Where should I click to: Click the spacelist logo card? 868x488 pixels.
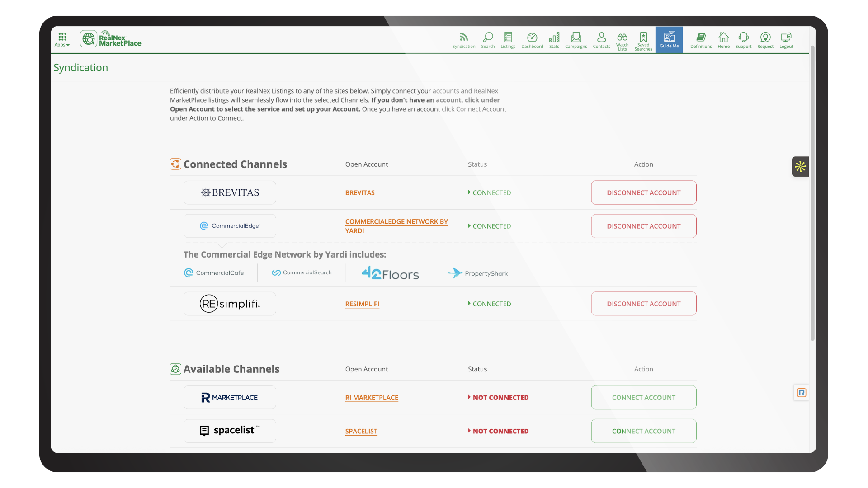[230, 431]
